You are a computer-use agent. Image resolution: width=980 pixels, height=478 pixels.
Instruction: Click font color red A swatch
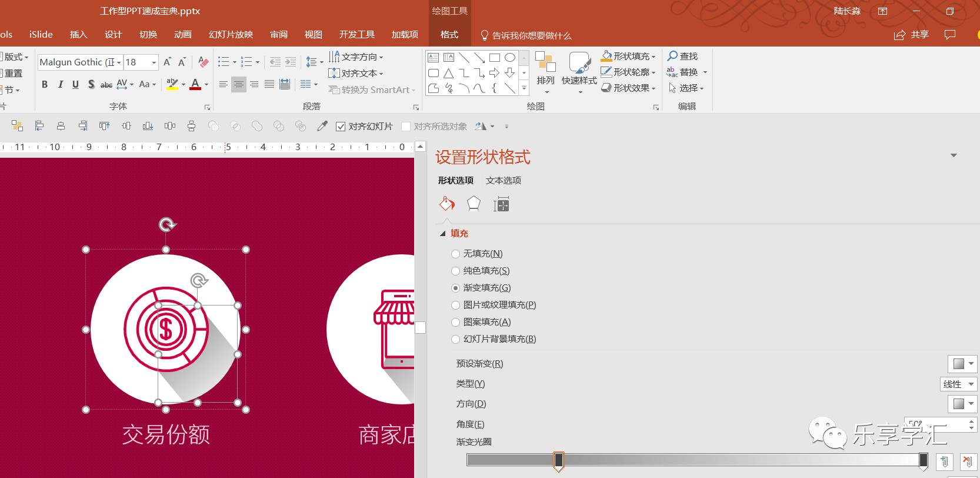tap(196, 85)
